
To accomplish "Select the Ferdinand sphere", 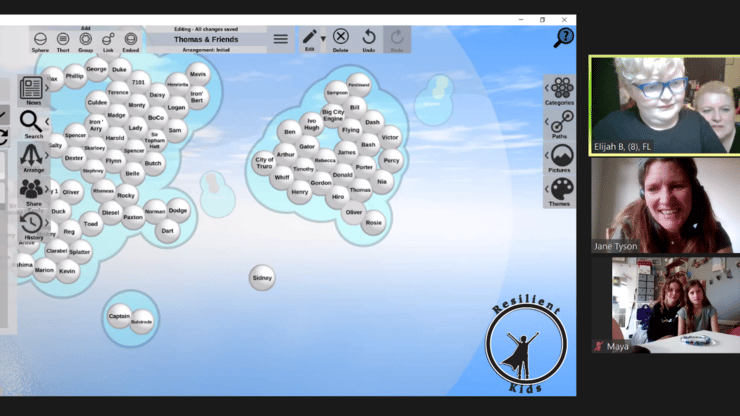I will 359,85.
